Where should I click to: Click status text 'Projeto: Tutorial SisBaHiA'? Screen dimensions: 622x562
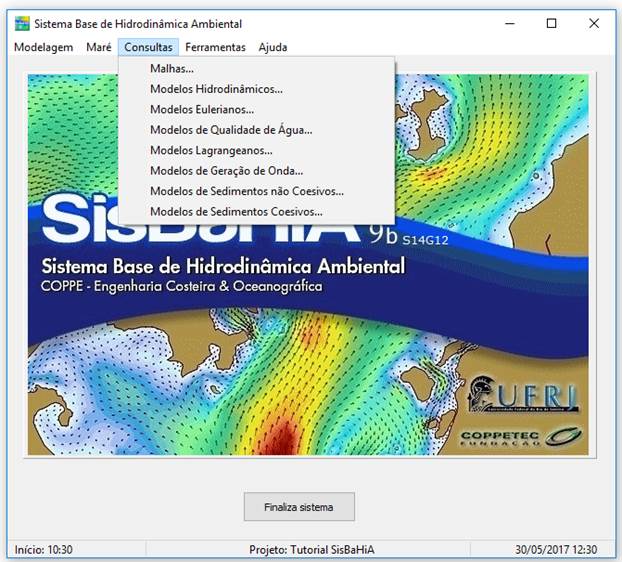[x=312, y=550]
